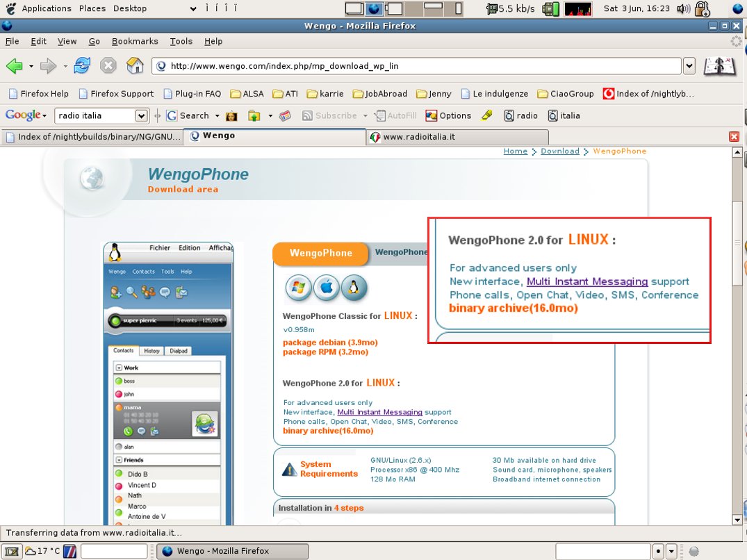The height and width of the screenshot is (560, 747).
Task: Click the Mona Lisa icon in Google toolbar
Action: click(x=231, y=116)
